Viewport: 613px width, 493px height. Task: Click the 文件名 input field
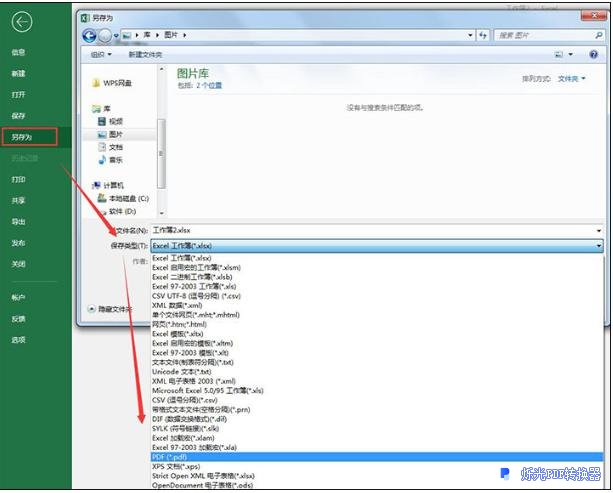[373, 230]
